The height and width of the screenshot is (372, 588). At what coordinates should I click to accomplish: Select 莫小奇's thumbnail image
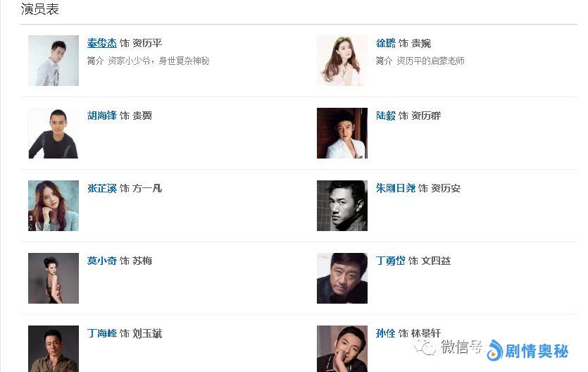pyautogui.click(x=54, y=278)
